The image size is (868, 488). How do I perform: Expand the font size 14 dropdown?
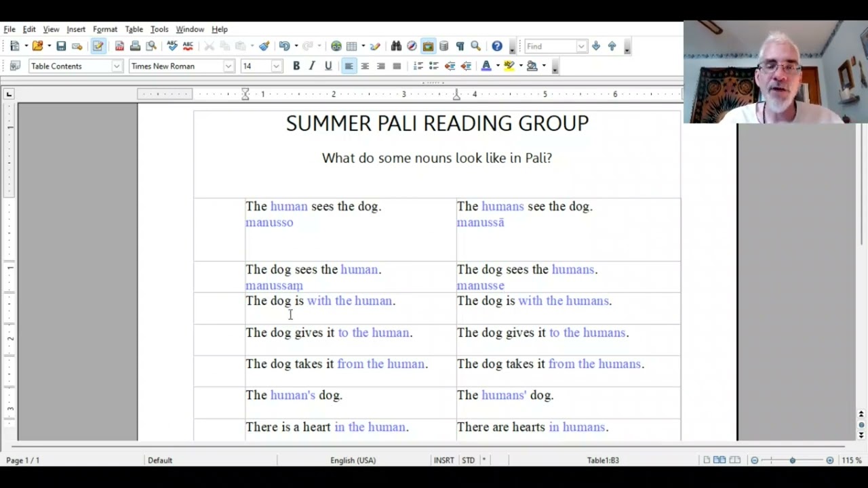[x=276, y=66]
